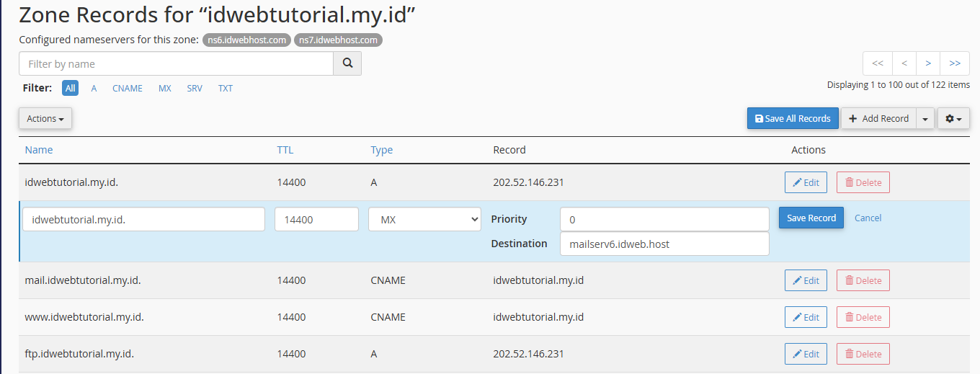Viewport: 980px width, 374px height.
Task: Click the Destination field mailserv6.idweb.host
Action: pyautogui.click(x=664, y=244)
